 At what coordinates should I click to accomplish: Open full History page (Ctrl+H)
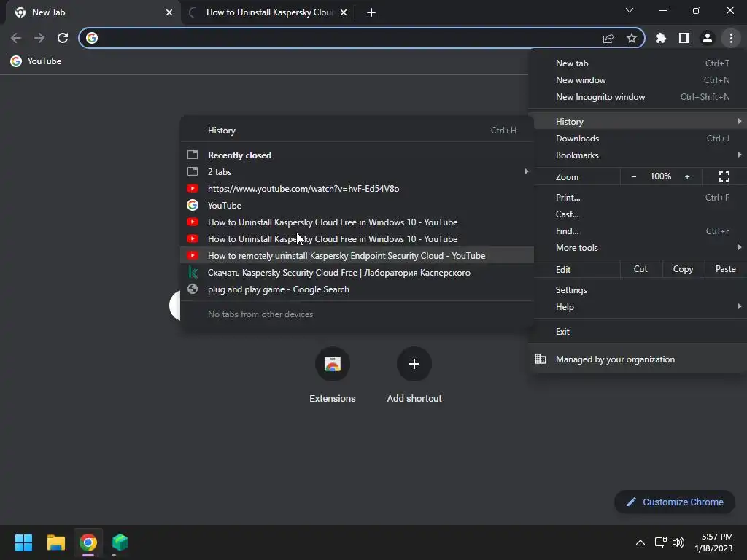[357, 131]
